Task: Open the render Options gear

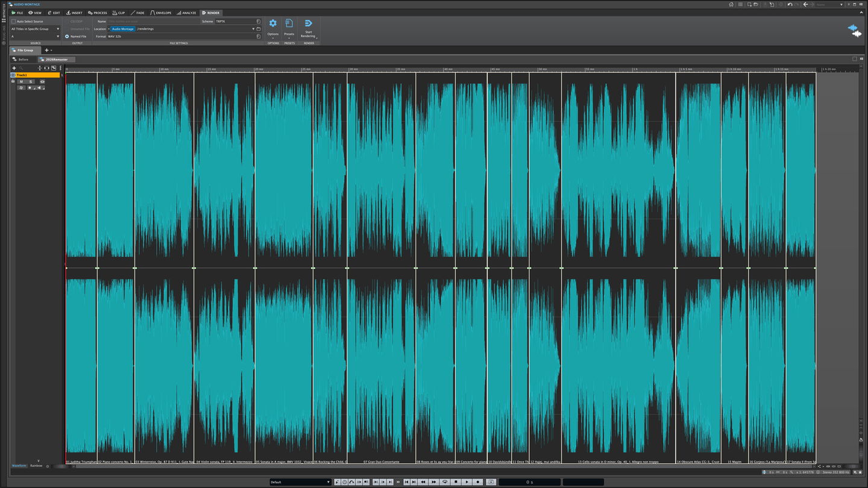Action: tap(273, 23)
